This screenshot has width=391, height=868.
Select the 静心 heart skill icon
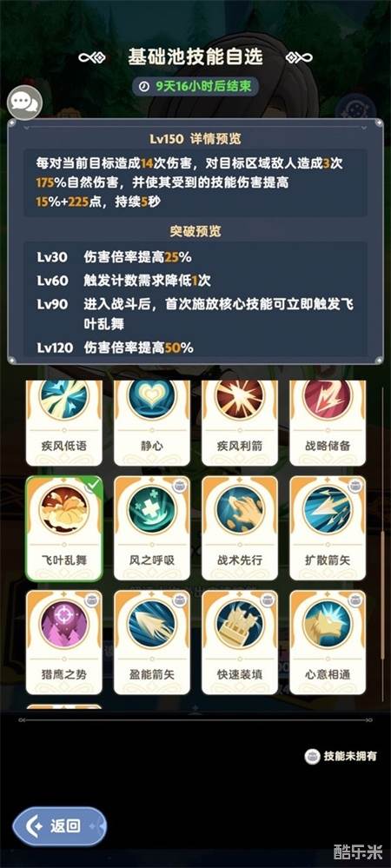point(152,398)
